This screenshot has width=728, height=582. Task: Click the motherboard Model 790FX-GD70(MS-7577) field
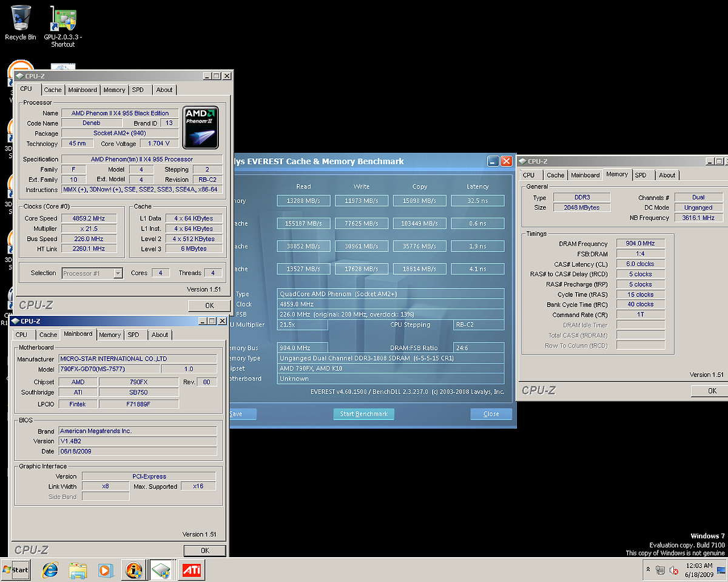coord(109,369)
